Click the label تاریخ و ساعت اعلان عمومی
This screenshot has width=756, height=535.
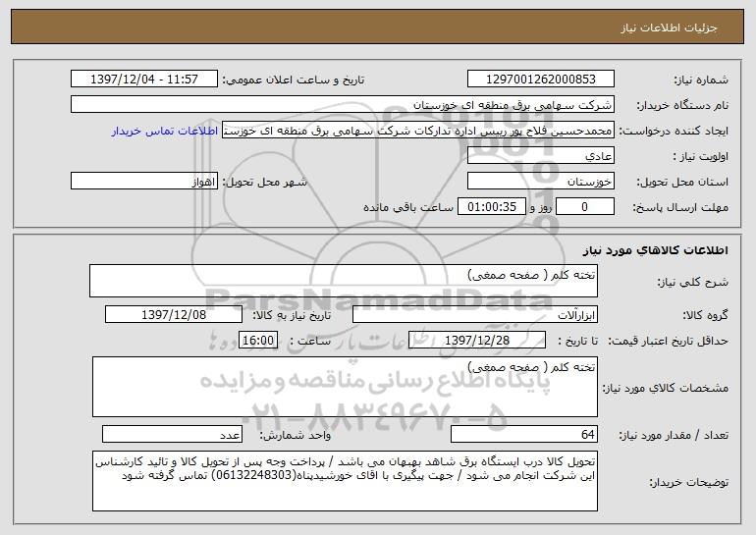coord(294,80)
